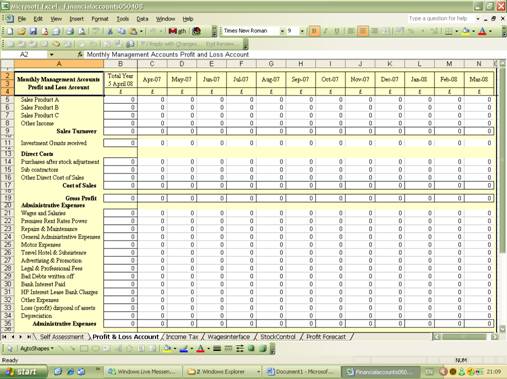
Task: Click the Paste clipboard icon
Action: click(133, 31)
